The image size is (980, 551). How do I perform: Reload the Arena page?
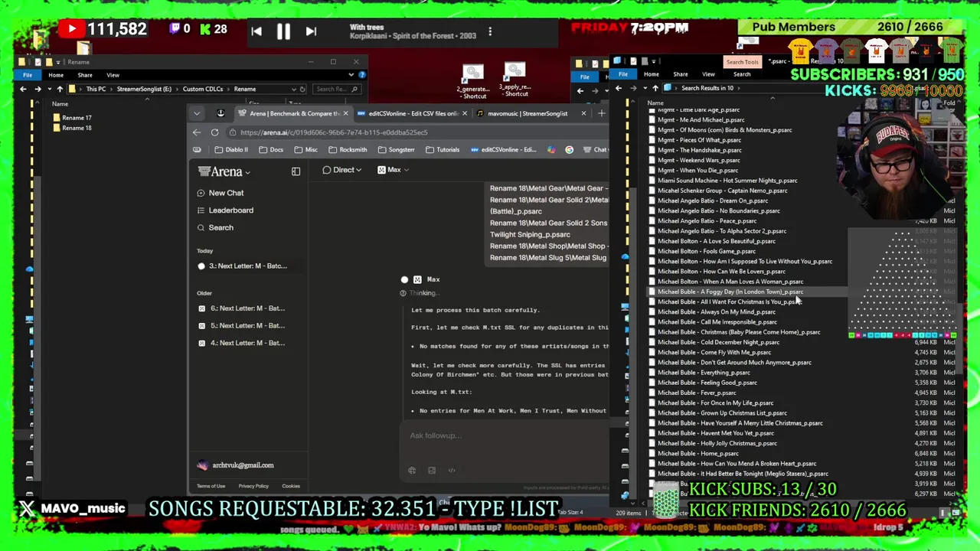pyautogui.click(x=214, y=132)
